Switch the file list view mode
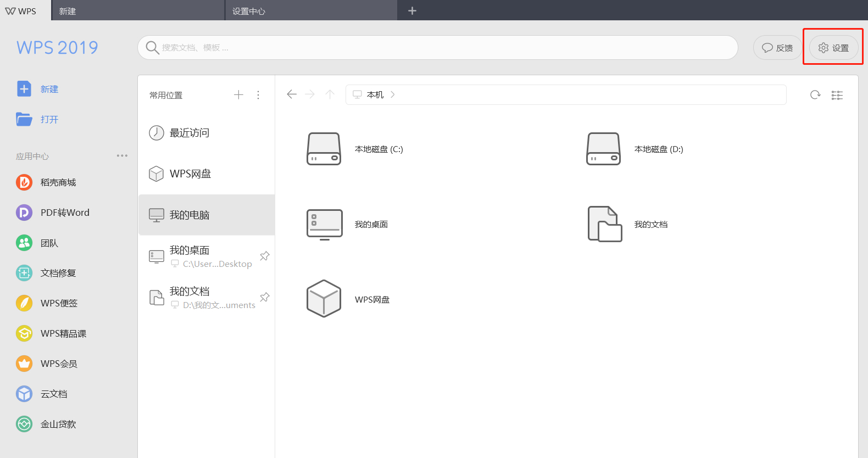The image size is (868, 458). (837, 95)
